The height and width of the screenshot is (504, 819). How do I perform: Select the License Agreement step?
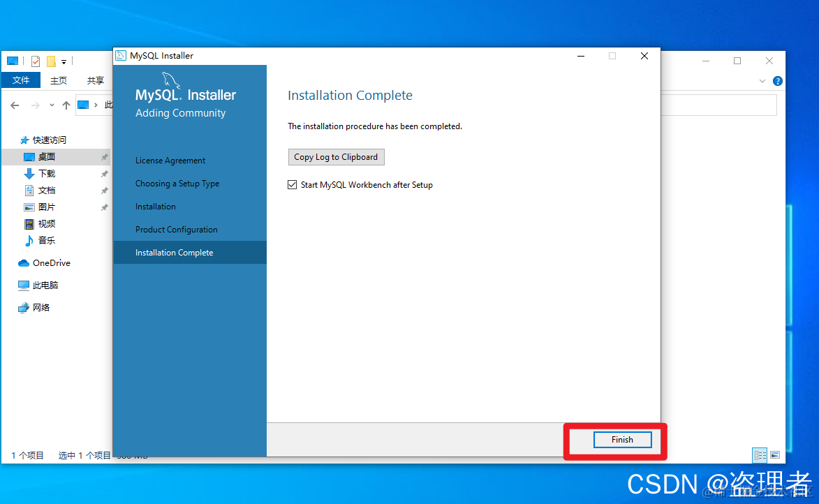[x=170, y=161]
